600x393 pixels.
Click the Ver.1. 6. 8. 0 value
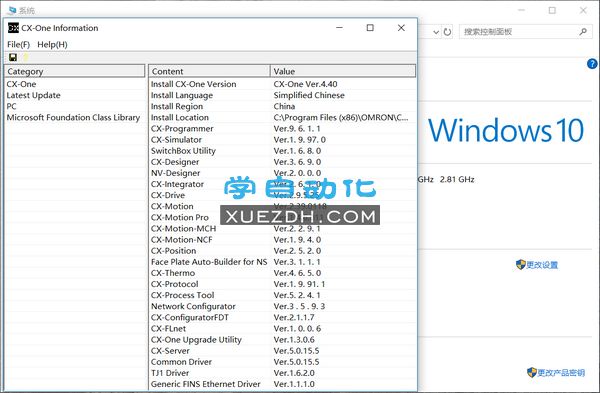pos(297,151)
